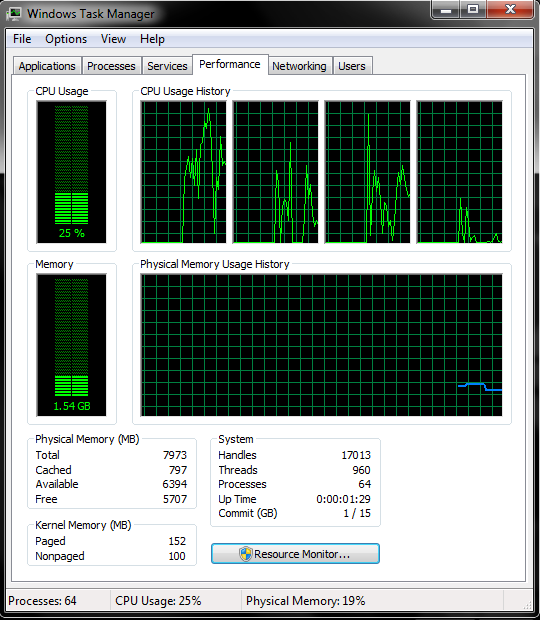Click the Cached memory value 797
The height and width of the screenshot is (620, 540).
click(178, 470)
